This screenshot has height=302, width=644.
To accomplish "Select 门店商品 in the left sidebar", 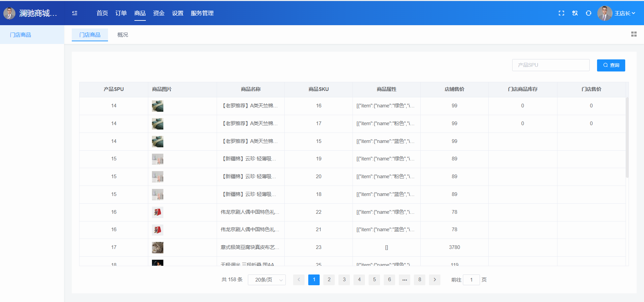I will point(20,35).
